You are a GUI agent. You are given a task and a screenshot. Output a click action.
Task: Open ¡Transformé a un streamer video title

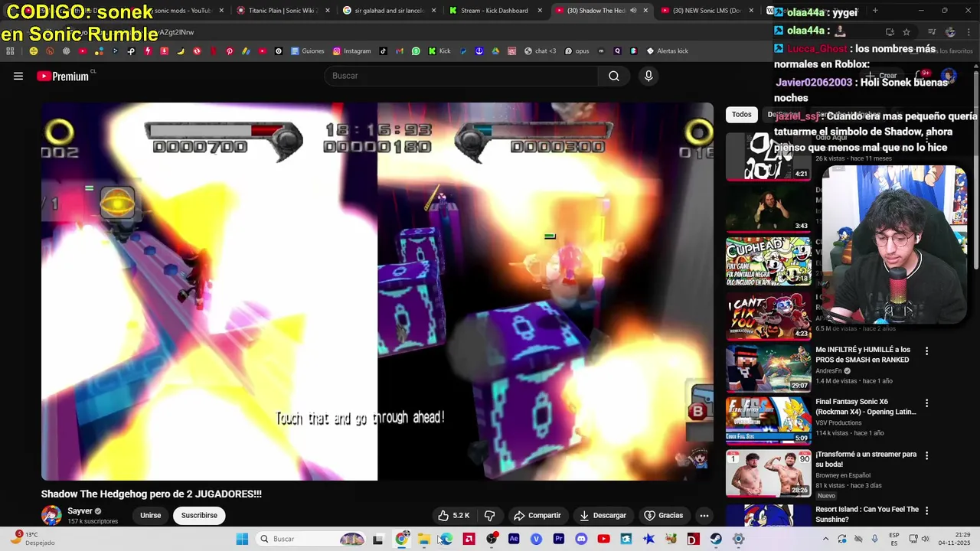(865, 458)
